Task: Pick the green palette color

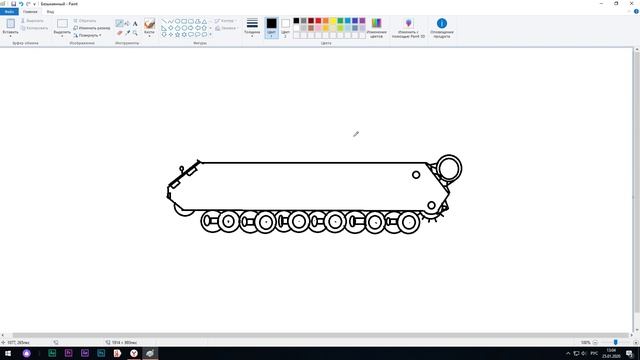Action: [x=340, y=20]
